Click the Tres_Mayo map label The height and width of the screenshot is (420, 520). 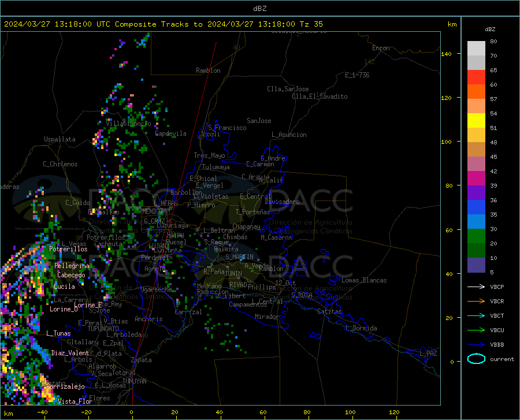click(x=209, y=155)
